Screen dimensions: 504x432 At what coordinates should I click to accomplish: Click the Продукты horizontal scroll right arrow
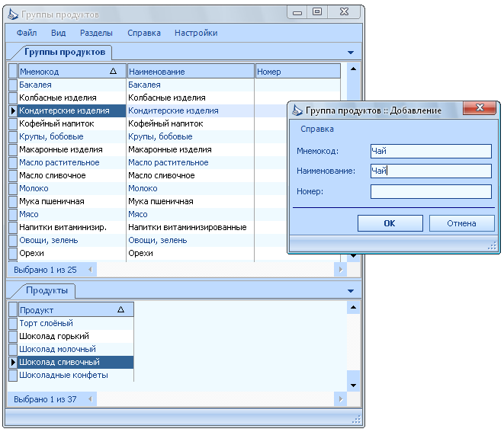click(340, 399)
